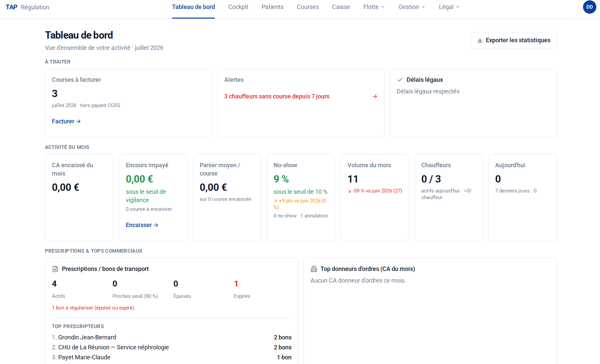Screen dimensions: 600x364
Task: Click the Actifs count 4
Action: click(x=54, y=284)
